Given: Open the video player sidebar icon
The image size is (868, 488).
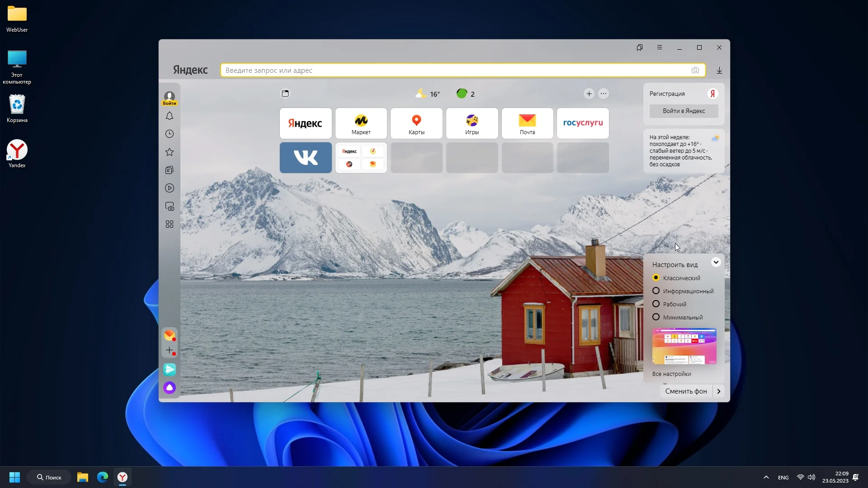Looking at the screenshot, I should tap(170, 188).
